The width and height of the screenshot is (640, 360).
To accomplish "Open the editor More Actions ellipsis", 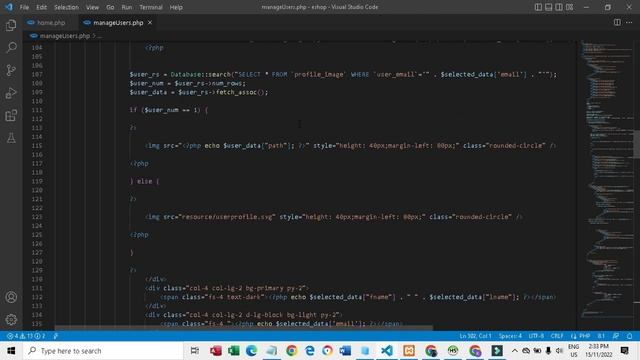I will tap(629, 22).
